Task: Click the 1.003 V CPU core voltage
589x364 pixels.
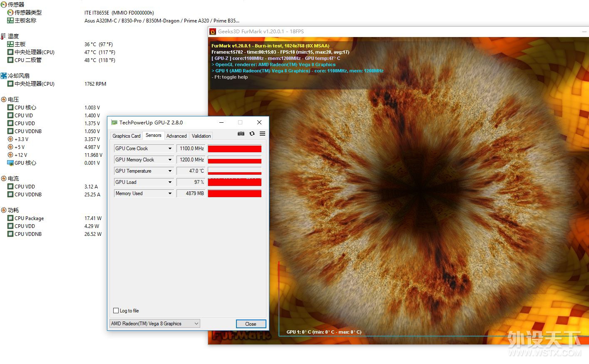Action: [x=92, y=108]
